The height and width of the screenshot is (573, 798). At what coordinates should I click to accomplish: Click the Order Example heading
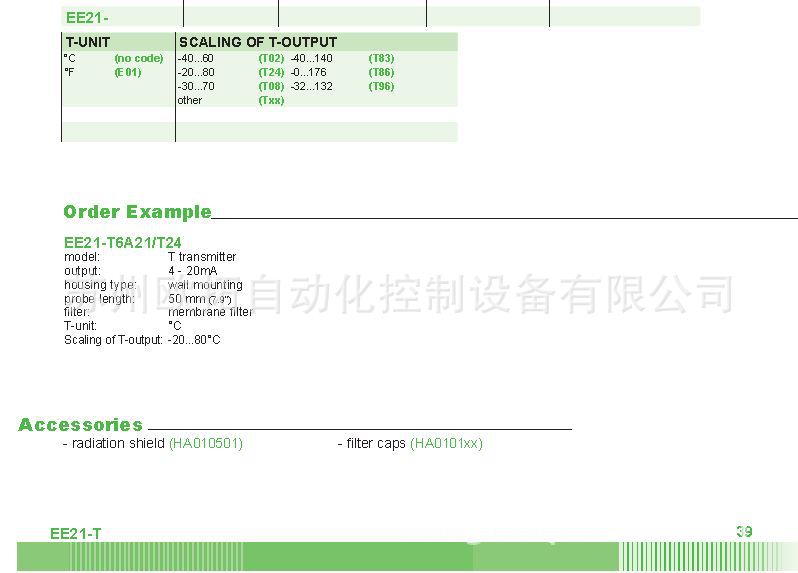[137, 211]
